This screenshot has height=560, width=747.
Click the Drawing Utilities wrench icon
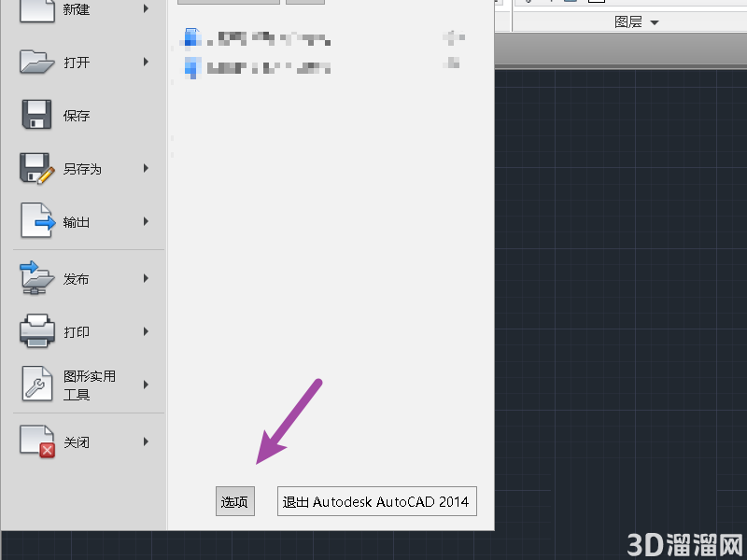coord(36,384)
